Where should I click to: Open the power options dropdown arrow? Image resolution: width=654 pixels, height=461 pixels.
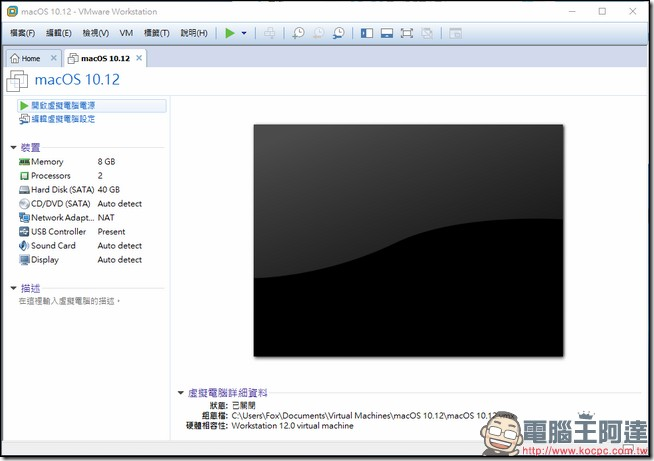coord(244,33)
